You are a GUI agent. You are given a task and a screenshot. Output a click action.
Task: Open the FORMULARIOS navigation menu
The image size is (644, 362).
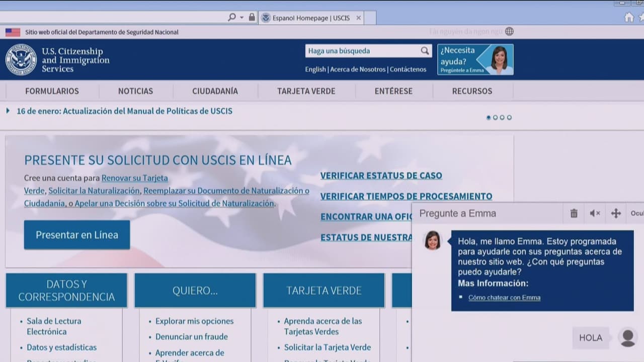[x=52, y=91]
